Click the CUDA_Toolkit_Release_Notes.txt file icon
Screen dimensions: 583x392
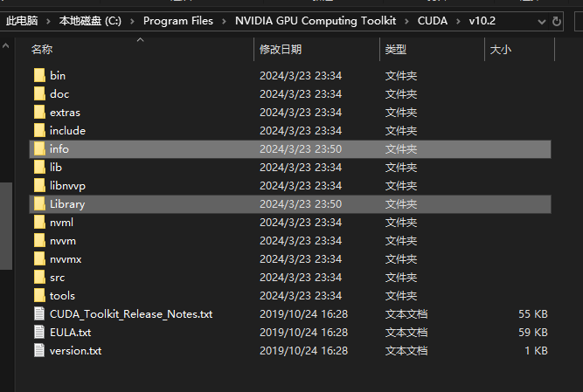(x=39, y=314)
